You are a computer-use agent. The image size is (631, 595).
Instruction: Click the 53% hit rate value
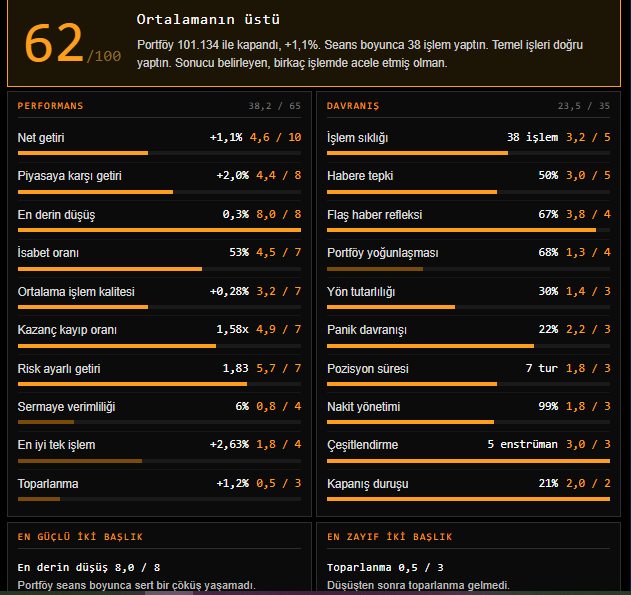coord(239,252)
